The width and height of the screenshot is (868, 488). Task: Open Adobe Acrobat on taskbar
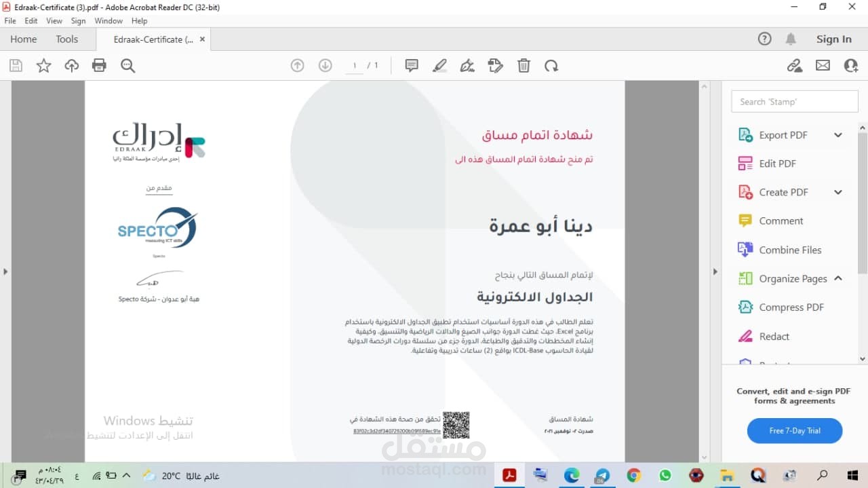509,475
